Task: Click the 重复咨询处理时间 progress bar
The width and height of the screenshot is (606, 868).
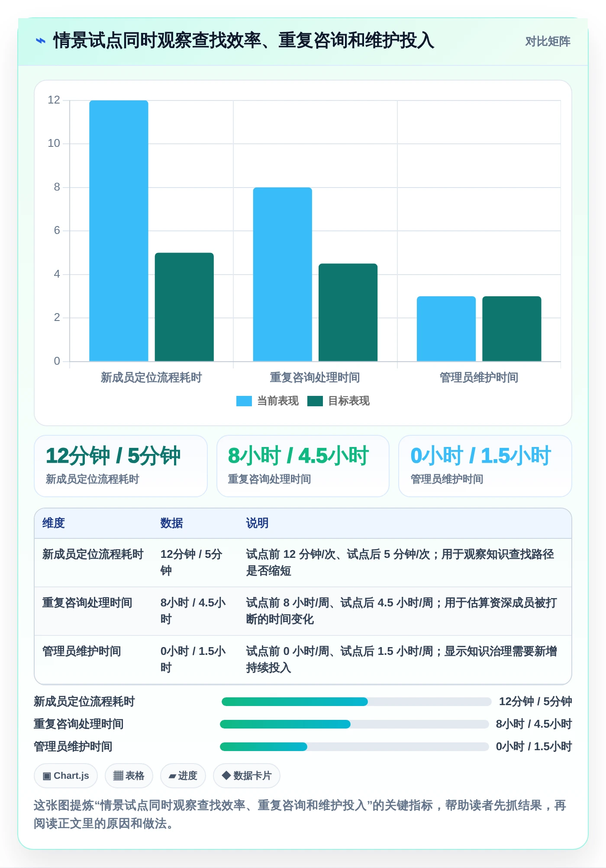Action: (355, 724)
